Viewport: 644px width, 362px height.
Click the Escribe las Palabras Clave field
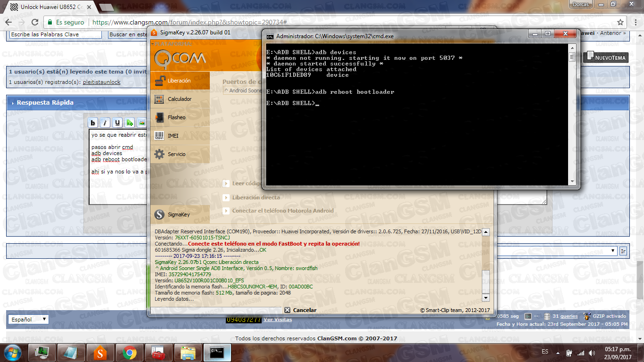pos(56,34)
